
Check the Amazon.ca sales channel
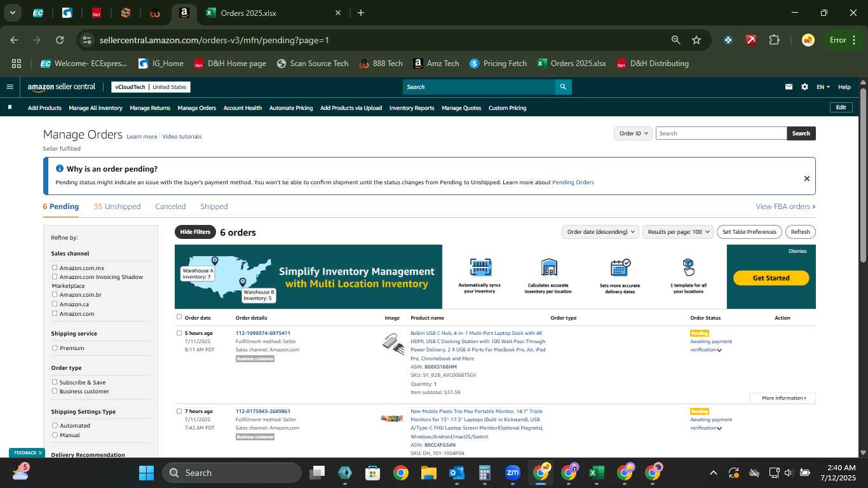coord(55,304)
